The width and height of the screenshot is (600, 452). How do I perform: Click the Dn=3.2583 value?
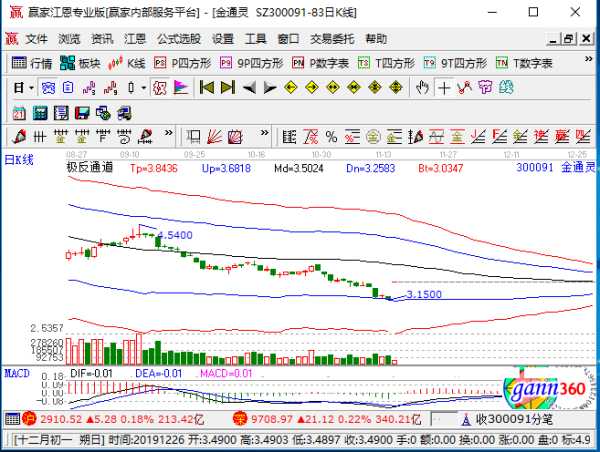click(x=370, y=168)
